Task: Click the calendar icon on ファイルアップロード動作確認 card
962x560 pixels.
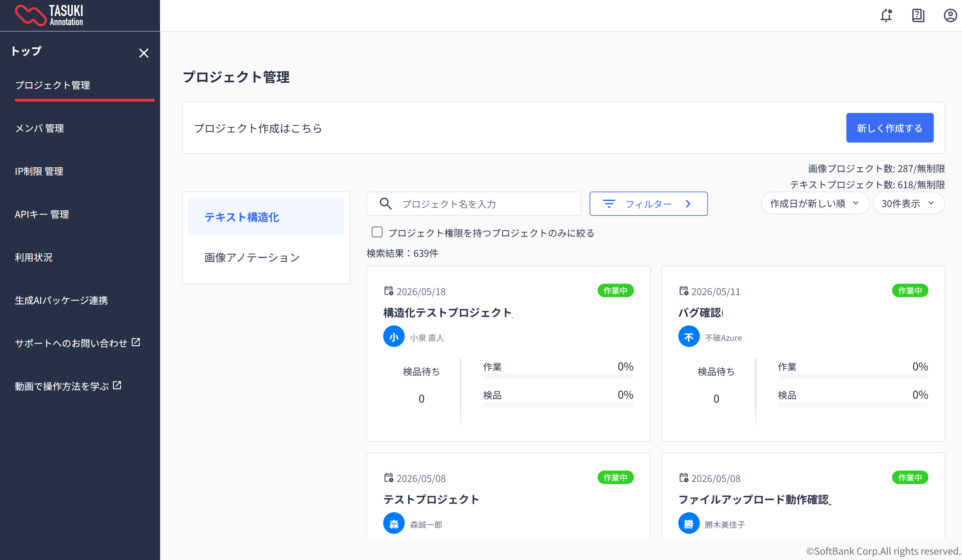Action: 683,478
